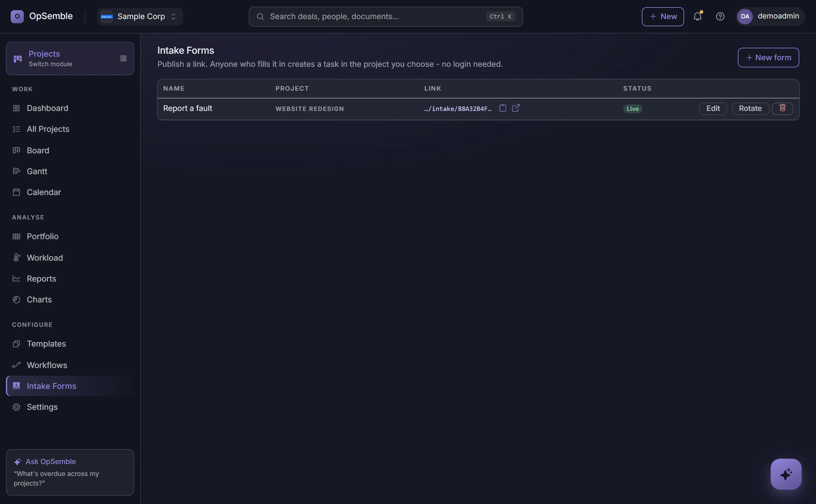Image resolution: width=816 pixels, height=504 pixels.
Task: Open the demoadmin user menu
Action: 770,16
